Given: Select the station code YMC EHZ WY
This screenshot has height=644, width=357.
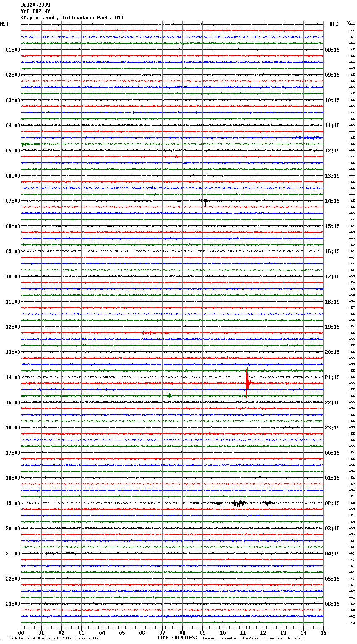Looking at the screenshot, I should tap(35, 11).
